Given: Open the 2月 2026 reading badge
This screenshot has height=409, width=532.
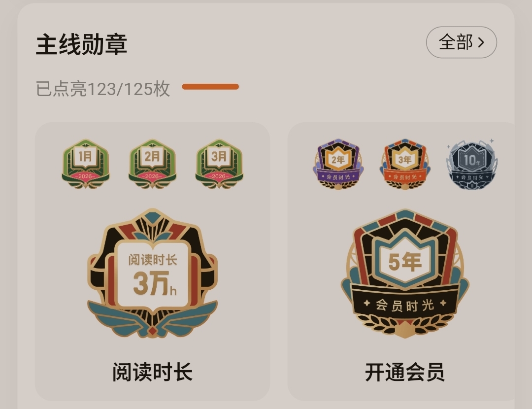Looking at the screenshot, I should click(152, 164).
